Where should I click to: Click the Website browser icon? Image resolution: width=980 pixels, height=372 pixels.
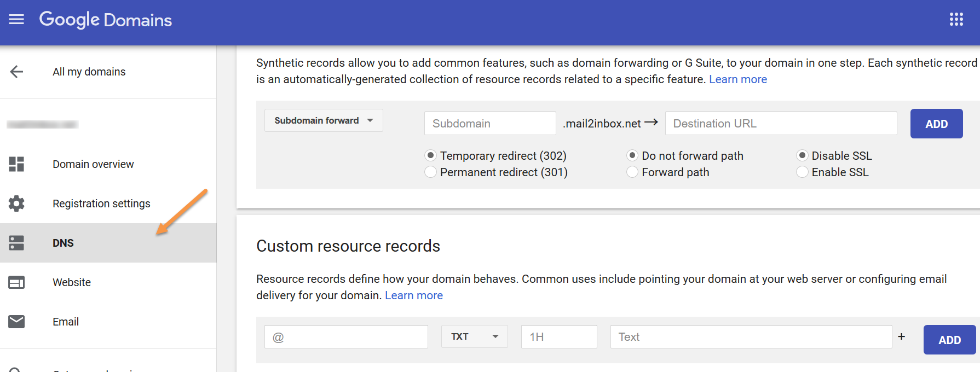click(x=16, y=282)
